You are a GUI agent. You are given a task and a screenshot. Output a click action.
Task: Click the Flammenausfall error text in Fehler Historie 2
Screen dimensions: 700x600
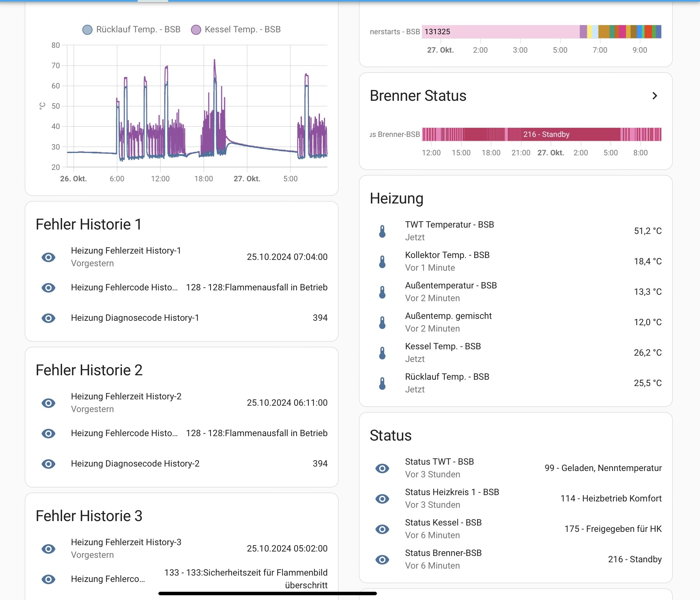tap(257, 433)
